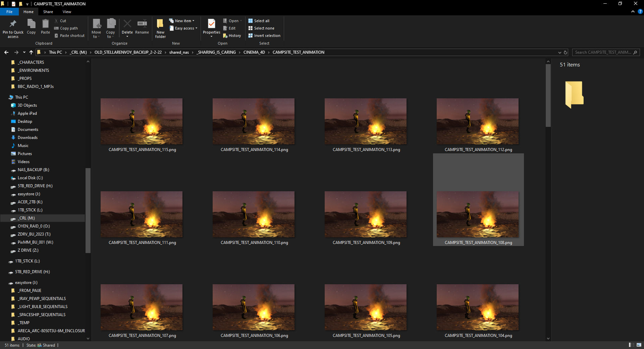Viewport: 644px width, 349px height.
Task: Click the Copy path command
Action: [66, 28]
